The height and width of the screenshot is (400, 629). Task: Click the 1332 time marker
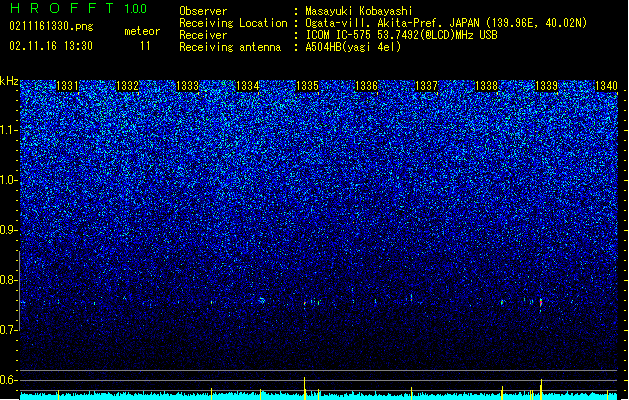tap(127, 86)
